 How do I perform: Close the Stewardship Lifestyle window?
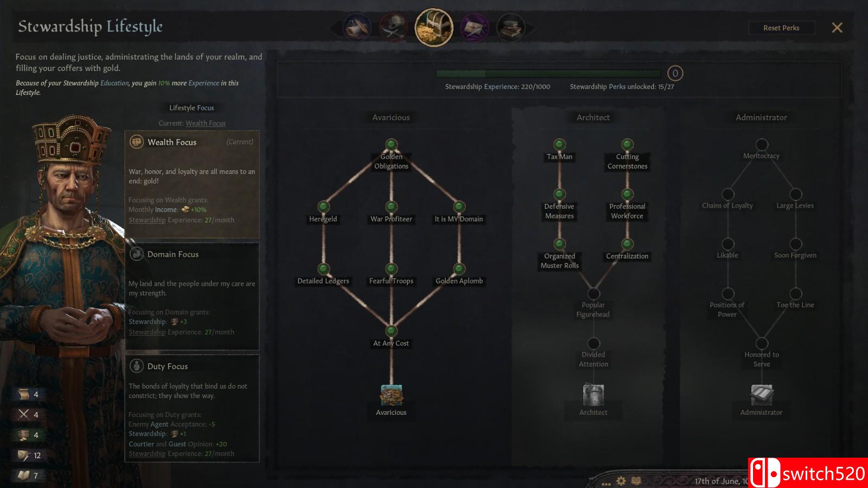click(x=837, y=28)
